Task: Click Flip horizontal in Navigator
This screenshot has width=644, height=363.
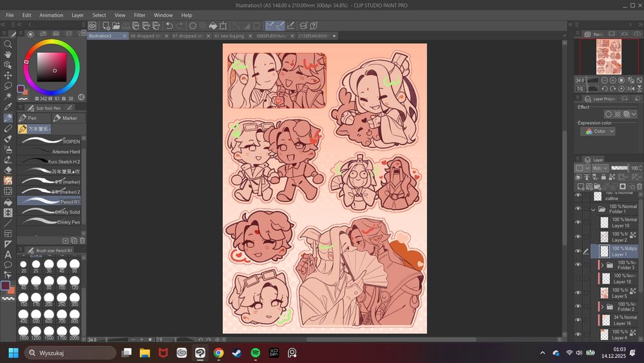Action: (x=631, y=88)
